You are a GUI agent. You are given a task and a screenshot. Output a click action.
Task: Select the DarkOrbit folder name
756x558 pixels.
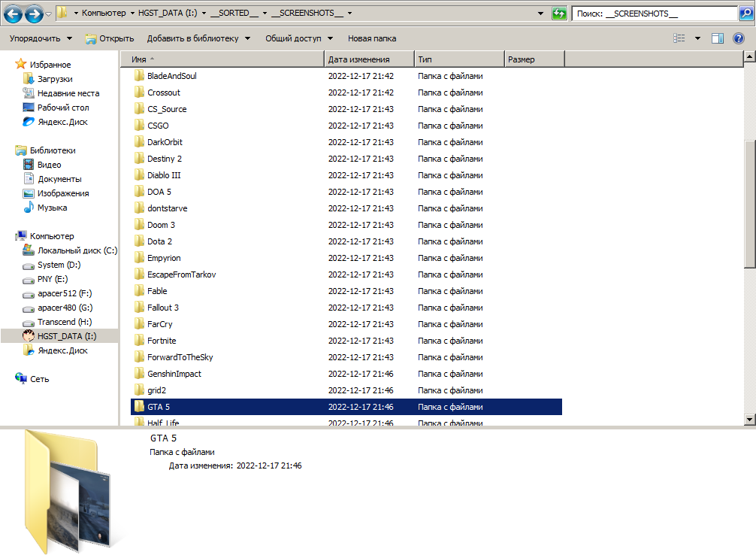point(165,142)
